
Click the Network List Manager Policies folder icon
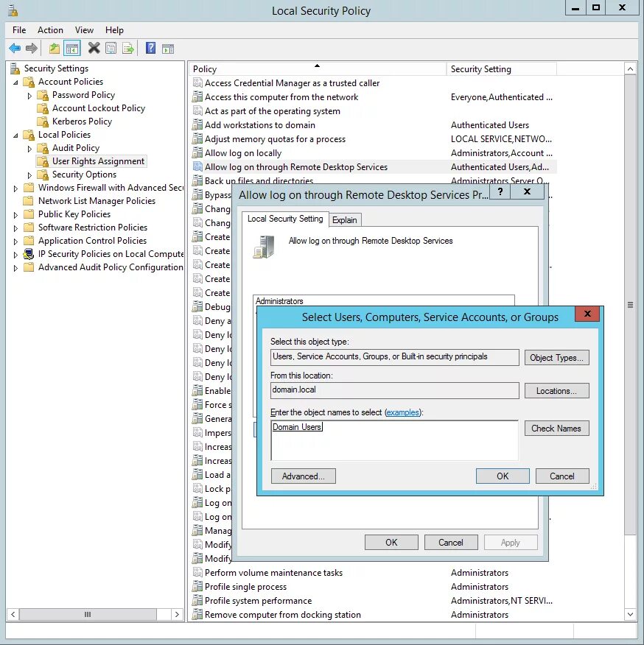point(29,201)
